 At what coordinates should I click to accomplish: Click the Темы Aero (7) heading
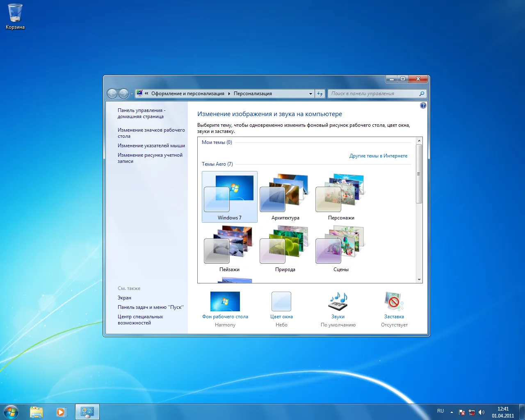[x=217, y=164]
